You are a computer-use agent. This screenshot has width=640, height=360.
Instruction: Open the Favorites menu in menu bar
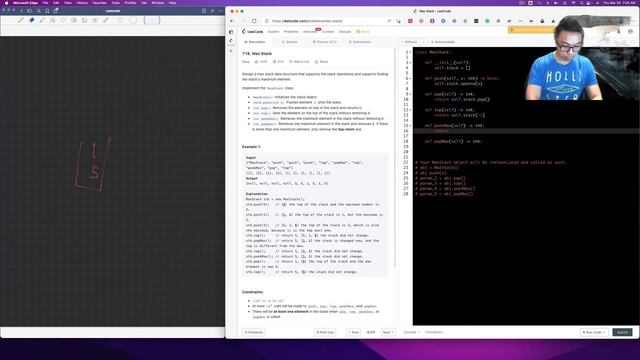coord(100,2)
